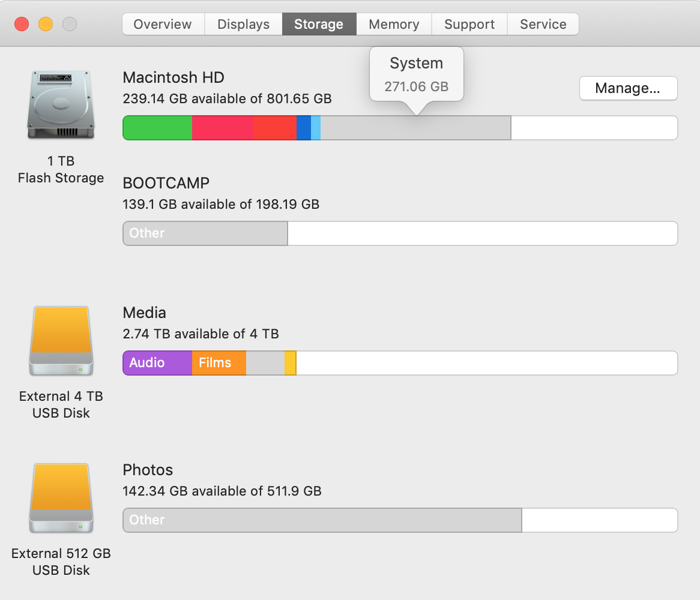
Task: Click the Macintosh HD internal drive icon
Action: click(x=61, y=105)
